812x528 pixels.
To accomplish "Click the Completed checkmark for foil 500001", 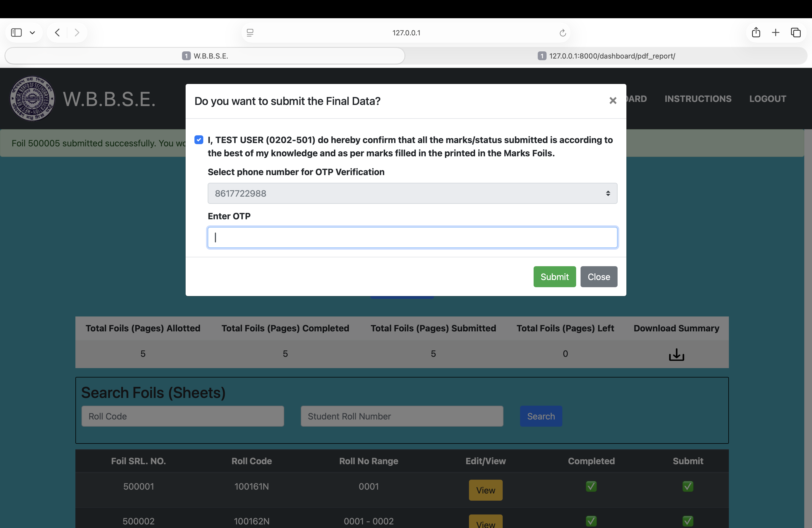I will (591, 486).
